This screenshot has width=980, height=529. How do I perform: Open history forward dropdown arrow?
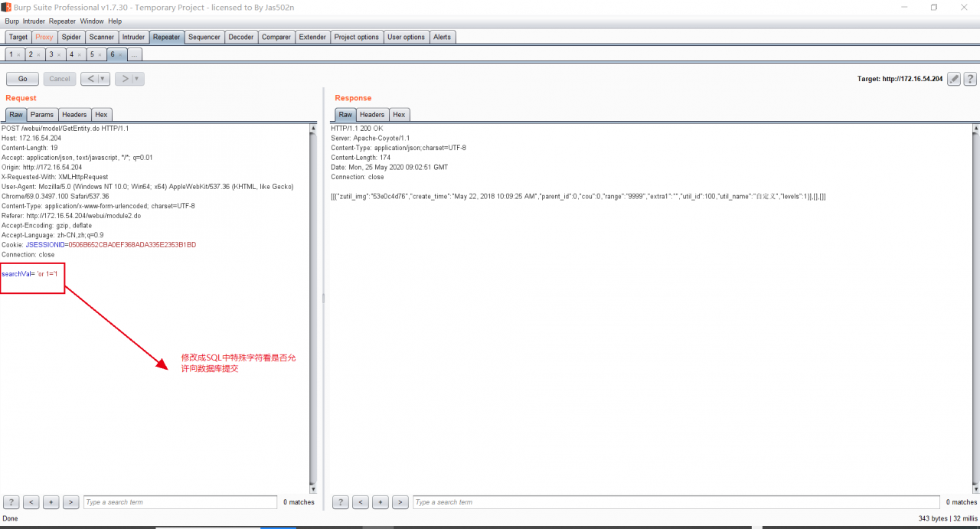pyautogui.click(x=138, y=79)
